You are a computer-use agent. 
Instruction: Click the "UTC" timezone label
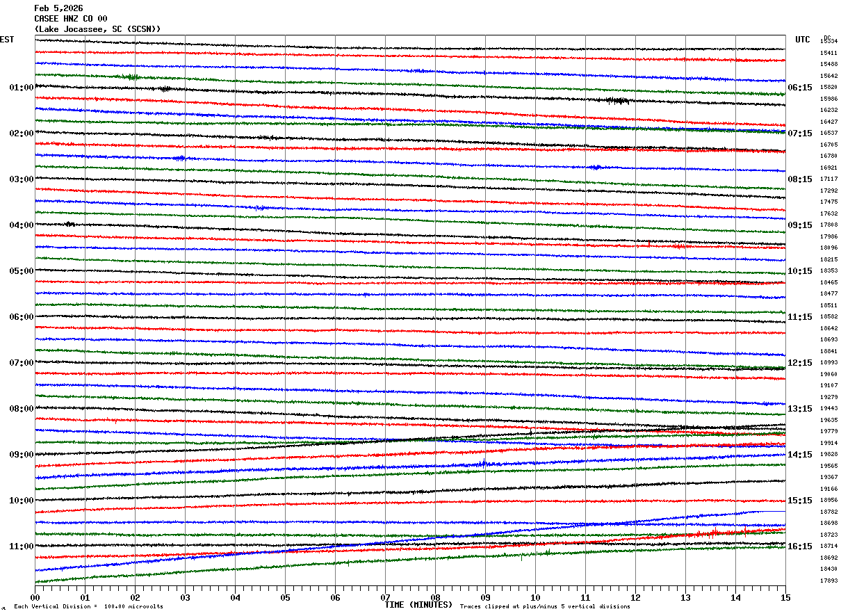(803, 40)
